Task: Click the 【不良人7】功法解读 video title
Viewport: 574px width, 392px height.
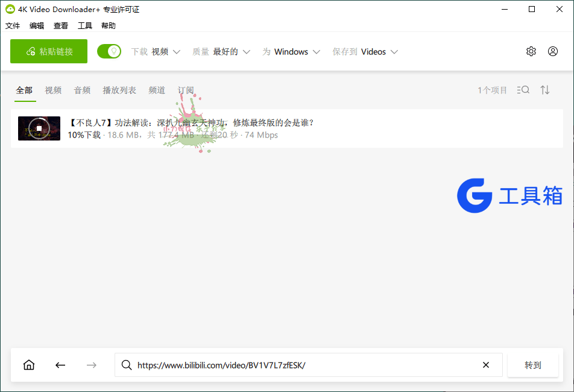Action: (x=191, y=122)
